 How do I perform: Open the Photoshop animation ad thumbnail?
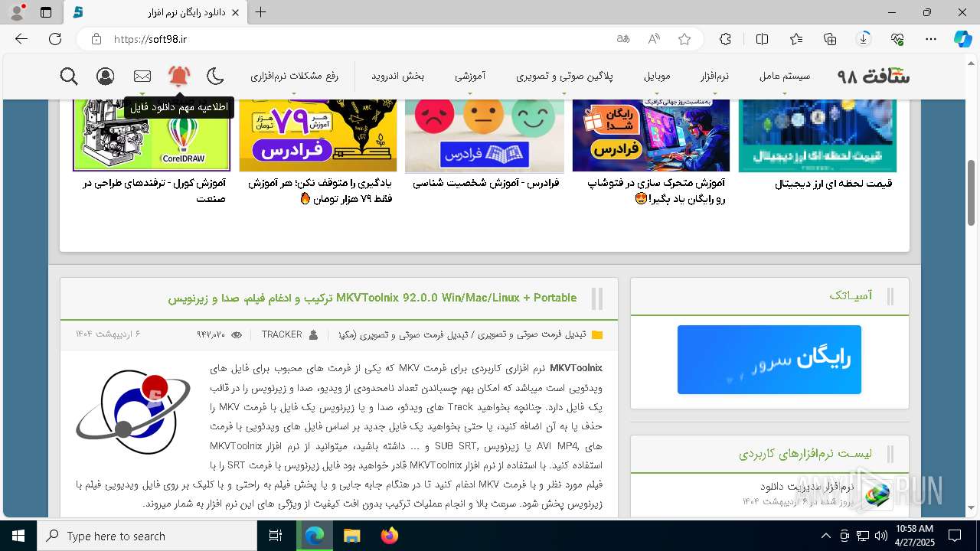pyautogui.click(x=651, y=135)
